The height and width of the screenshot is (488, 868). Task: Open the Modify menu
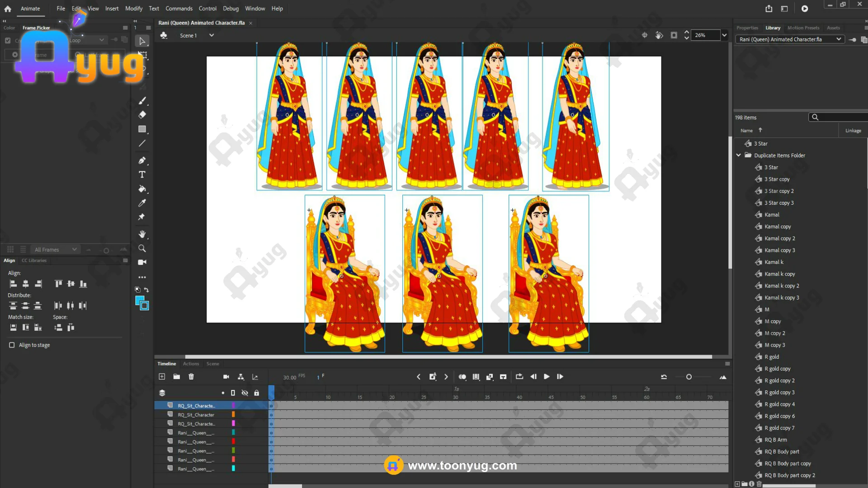coord(133,8)
